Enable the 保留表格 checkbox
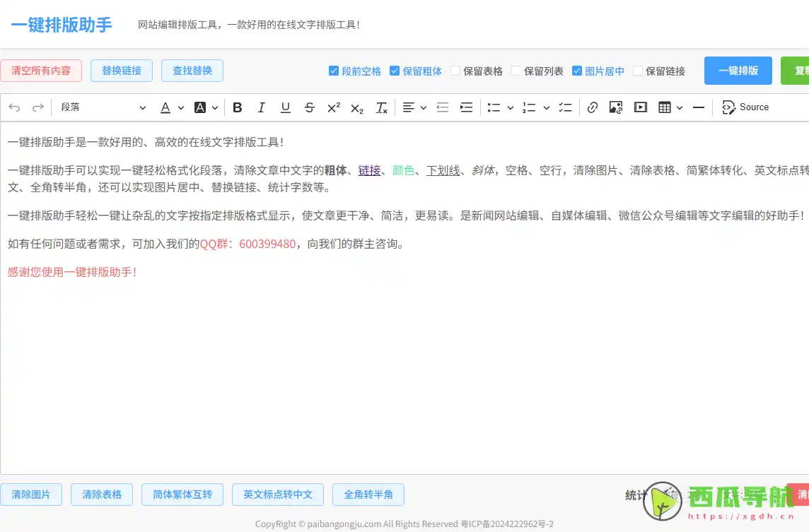Viewport: 809px width, 532px height. click(x=455, y=71)
